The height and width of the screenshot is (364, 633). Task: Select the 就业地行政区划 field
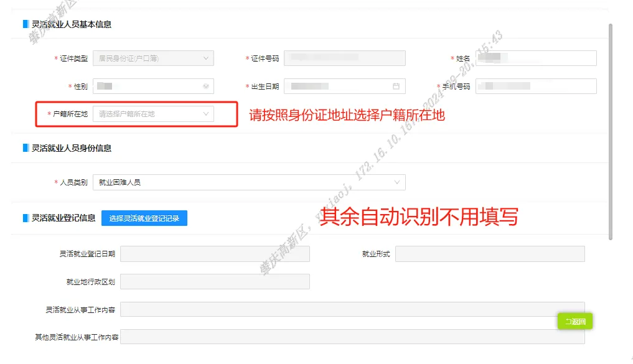pos(215,282)
